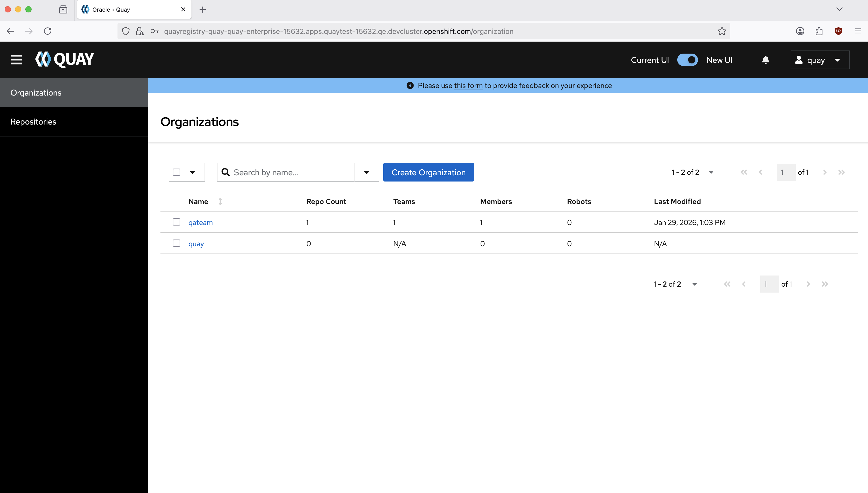Bookmark this page with the star icon

(722, 31)
